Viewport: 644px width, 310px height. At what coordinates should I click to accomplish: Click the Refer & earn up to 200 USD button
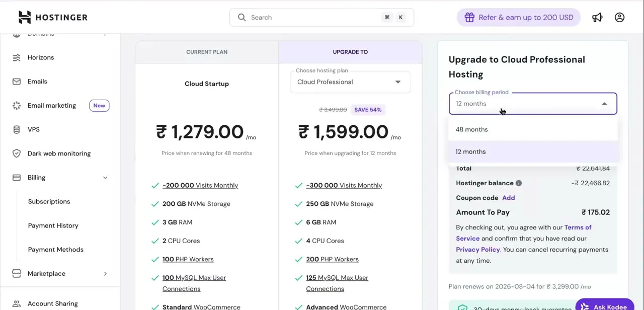519,17
